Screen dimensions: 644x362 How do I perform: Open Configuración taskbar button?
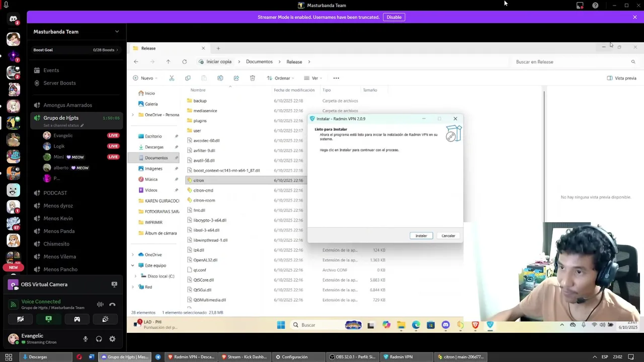pos(298,357)
